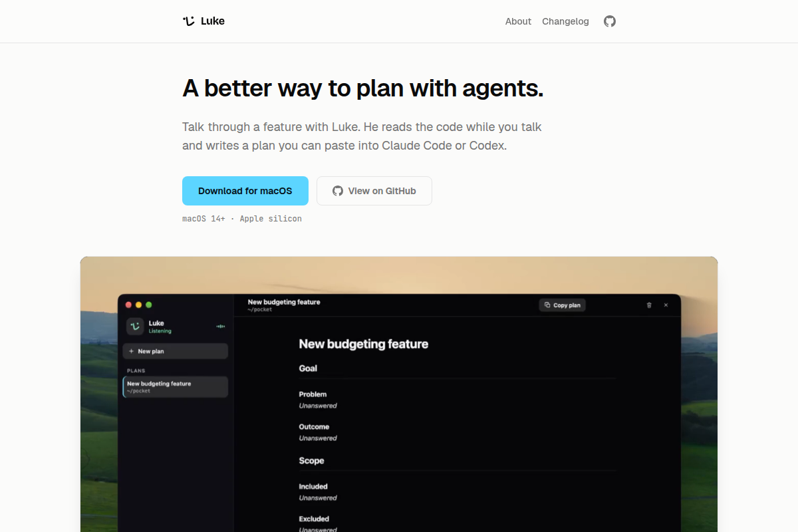The width and height of the screenshot is (798, 532).
Task: Click "Unanswered" under Outcome
Action: (x=318, y=438)
